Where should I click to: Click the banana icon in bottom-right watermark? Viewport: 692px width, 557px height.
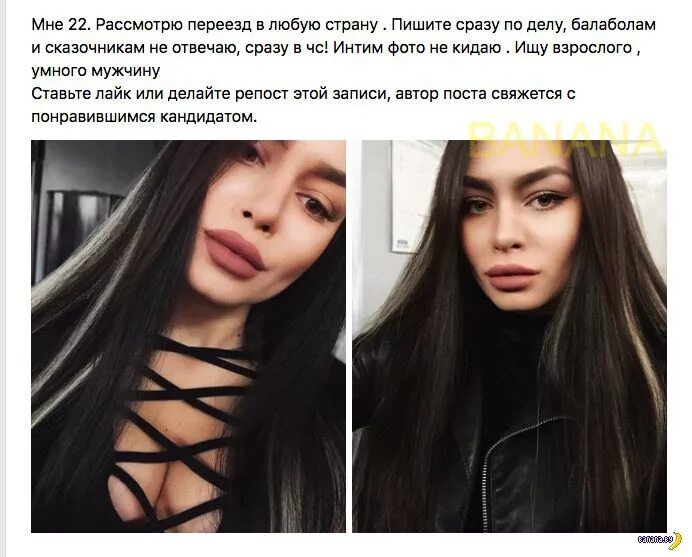pyautogui.click(x=674, y=541)
